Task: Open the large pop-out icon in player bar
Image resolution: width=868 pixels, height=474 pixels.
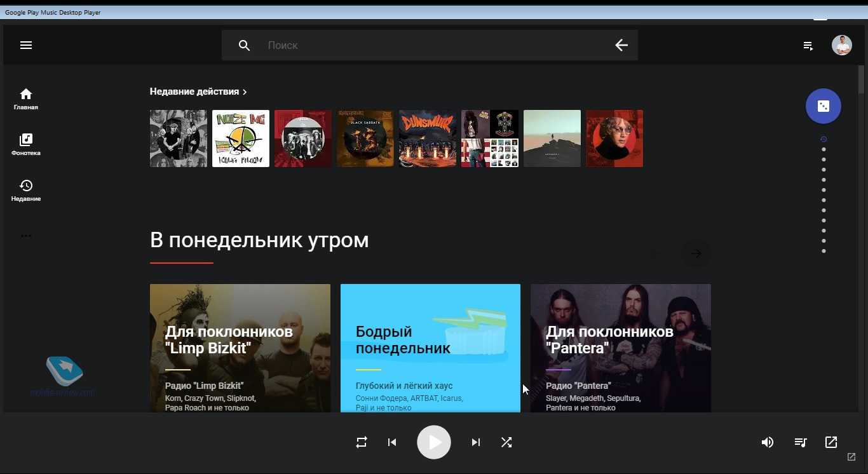Action: click(831, 442)
